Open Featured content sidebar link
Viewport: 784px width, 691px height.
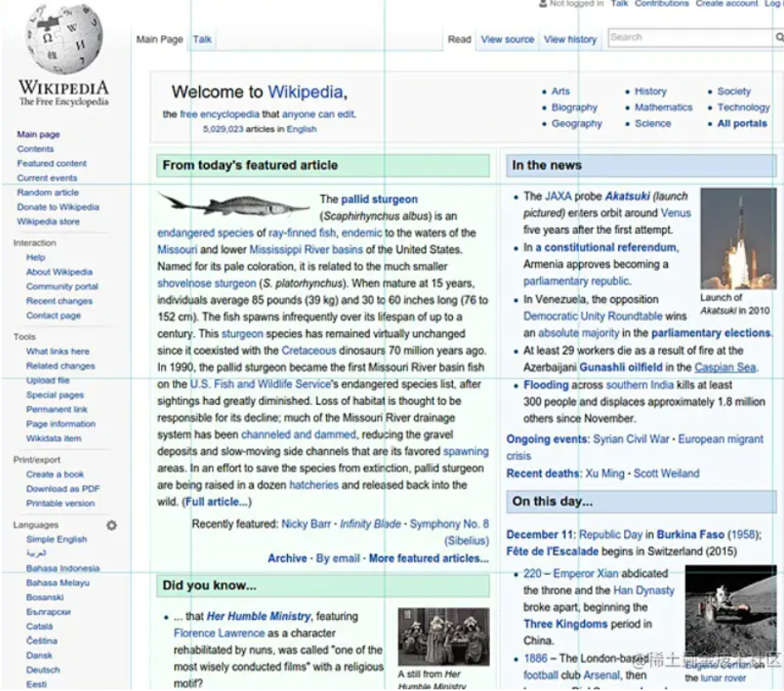click(x=52, y=163)
